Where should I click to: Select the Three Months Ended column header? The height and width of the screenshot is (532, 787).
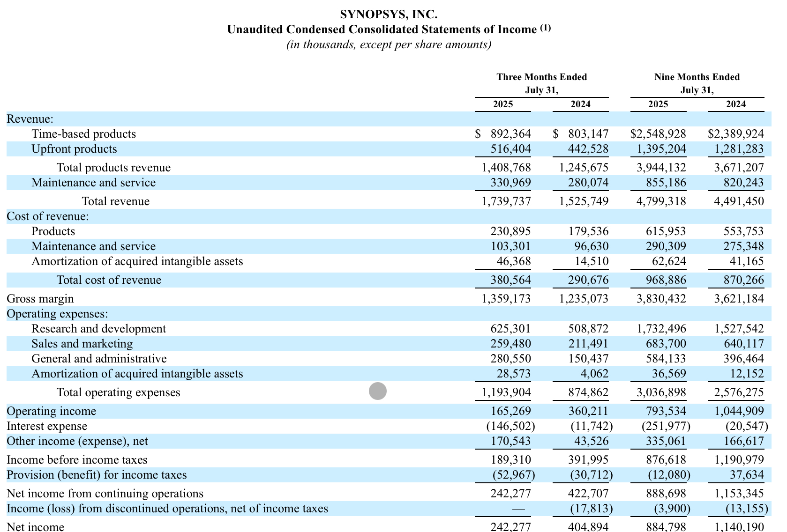[x=541, y=77]
